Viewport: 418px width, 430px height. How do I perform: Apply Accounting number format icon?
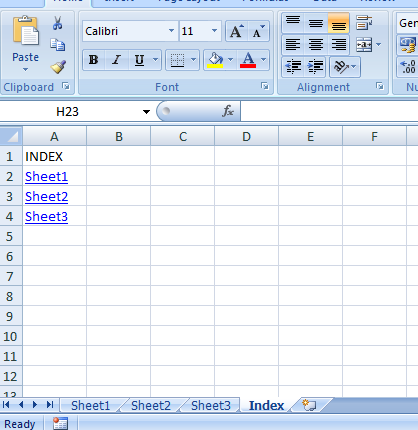coord(407,45)
